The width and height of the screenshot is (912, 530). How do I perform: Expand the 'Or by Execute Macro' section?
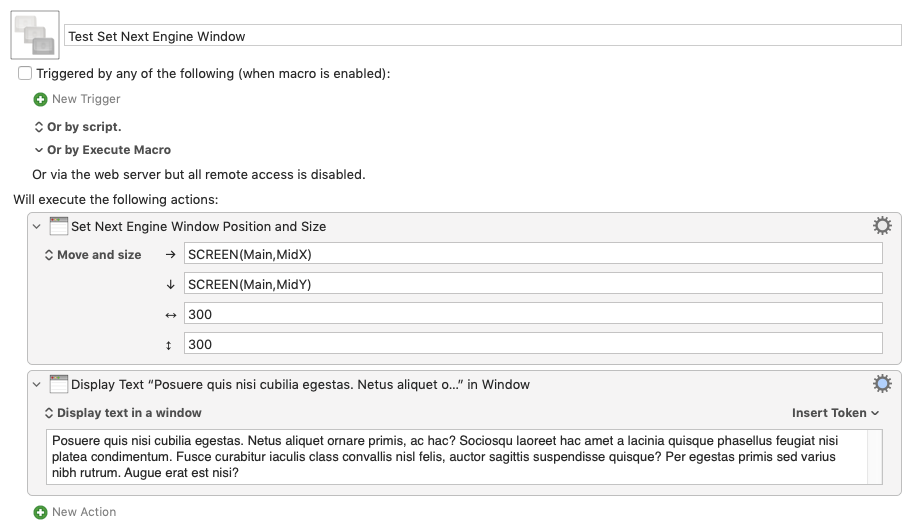point(39,150)
